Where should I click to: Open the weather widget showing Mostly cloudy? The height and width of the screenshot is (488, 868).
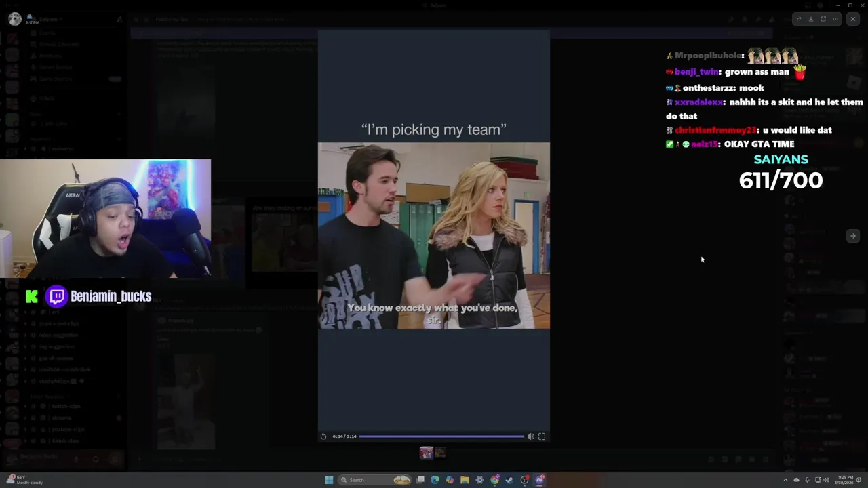pyautogui.click(x=24, y=480)
